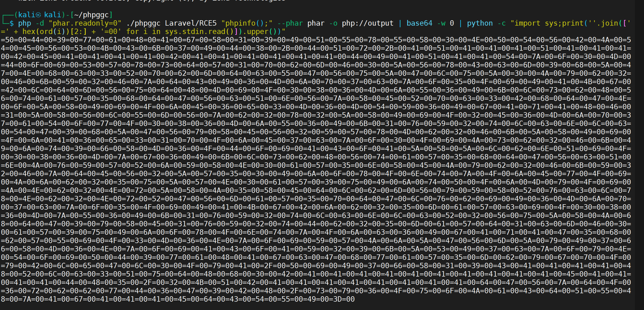This screenshot has width=644, height=310.
Task: Click the Laravel/RCE5 gadget chain argument
Action: tap(191, 23)
